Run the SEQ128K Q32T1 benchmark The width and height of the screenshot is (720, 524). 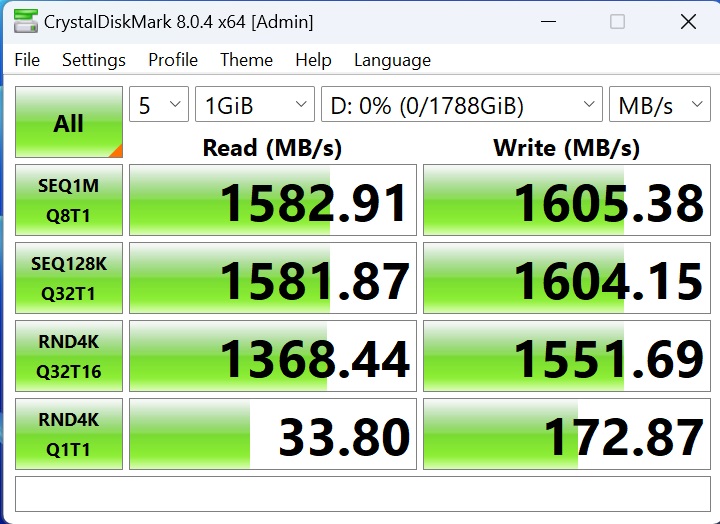[x=69, y=278]
